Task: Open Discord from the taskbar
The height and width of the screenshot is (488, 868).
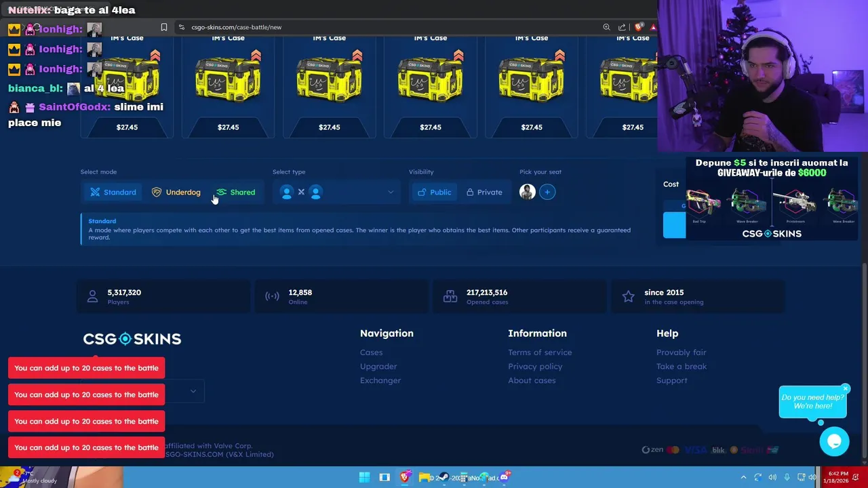Action: pyautogui.click(x=504, y=477)
